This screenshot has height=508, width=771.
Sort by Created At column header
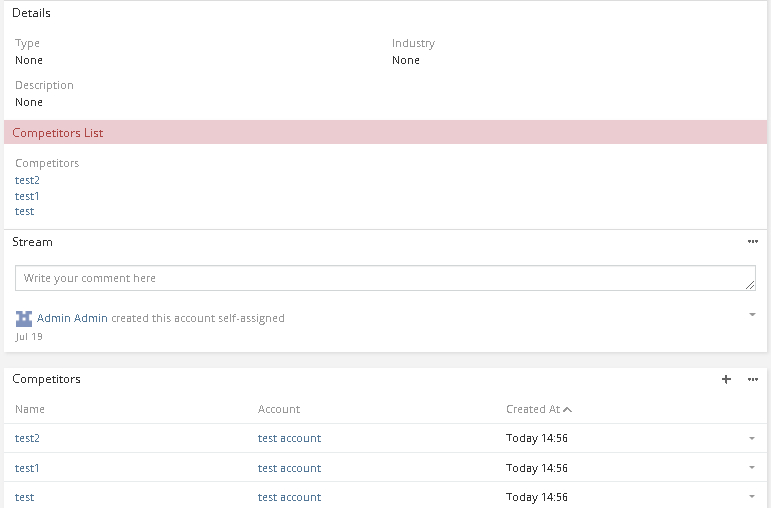[x=533, y=409]
